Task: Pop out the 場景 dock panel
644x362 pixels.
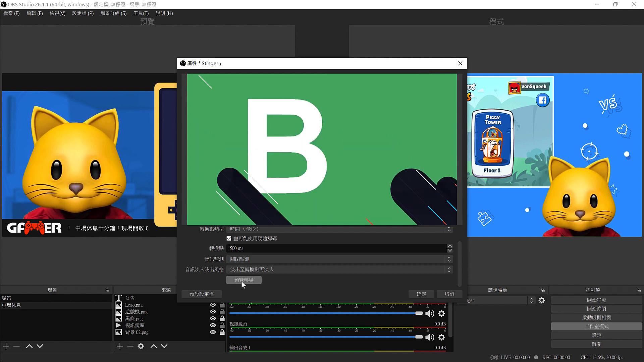Action: [107, 290]
